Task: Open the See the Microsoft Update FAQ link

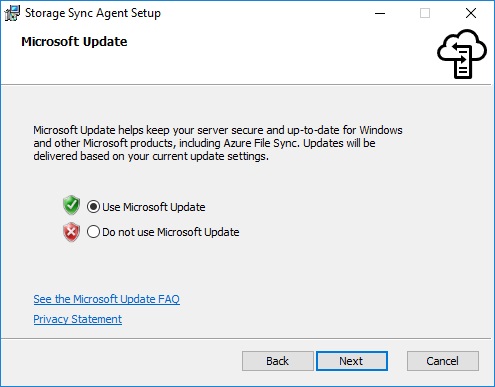Action: (106, 299)
